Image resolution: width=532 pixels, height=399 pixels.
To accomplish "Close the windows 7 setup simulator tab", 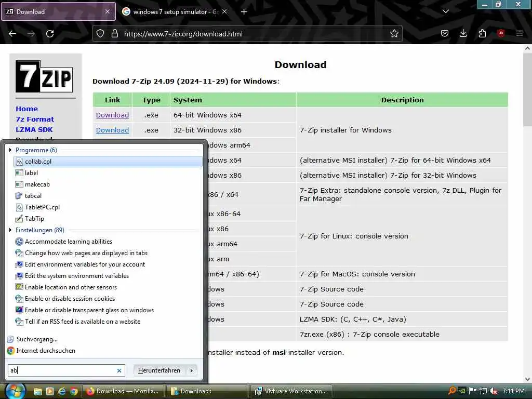I will [224, 11].
